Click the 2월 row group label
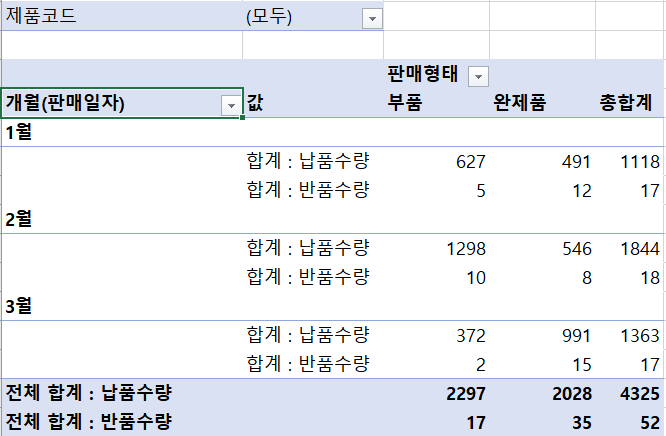 coord(20,219)
